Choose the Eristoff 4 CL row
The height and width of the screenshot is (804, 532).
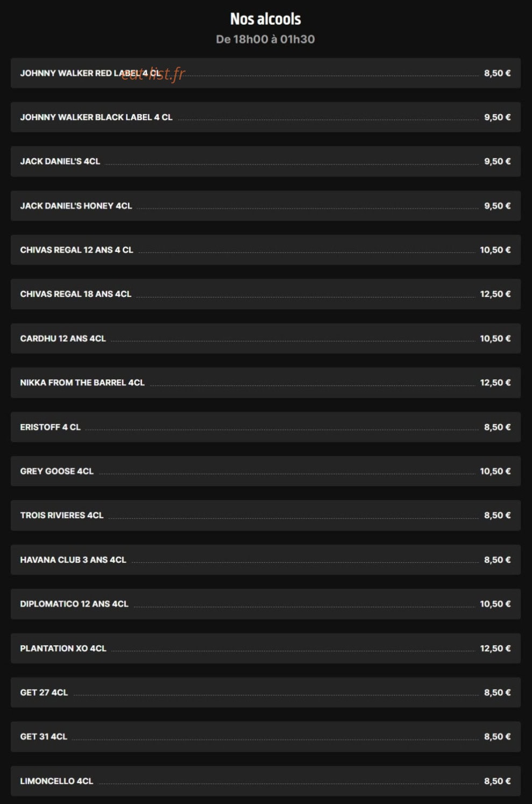point(265,427)
